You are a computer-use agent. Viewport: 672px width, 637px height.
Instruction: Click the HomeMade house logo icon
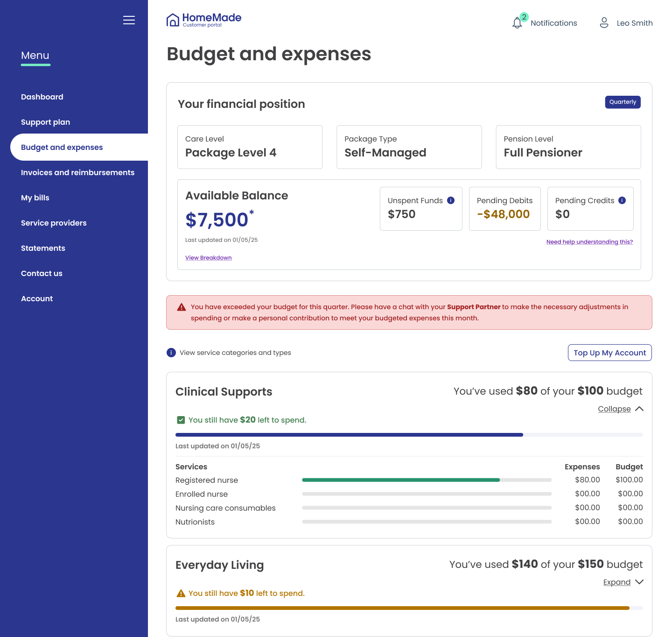tap(173, 20)
